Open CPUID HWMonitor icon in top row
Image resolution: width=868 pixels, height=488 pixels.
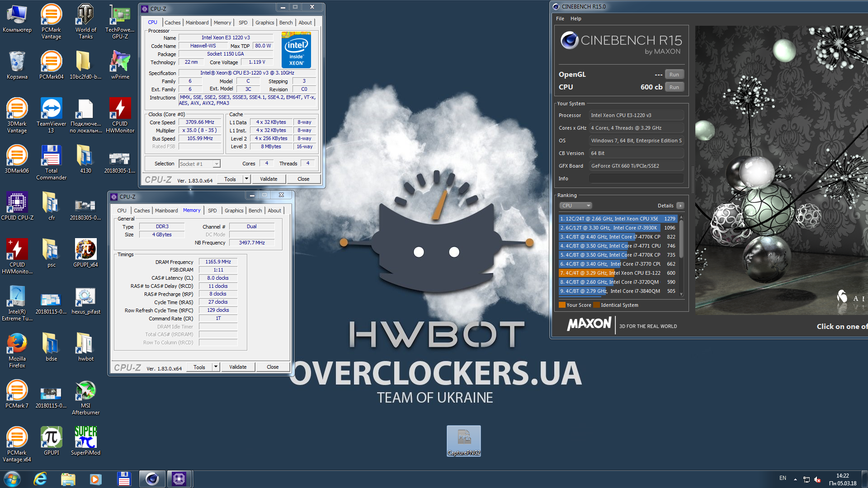click(x=120, y=115)
